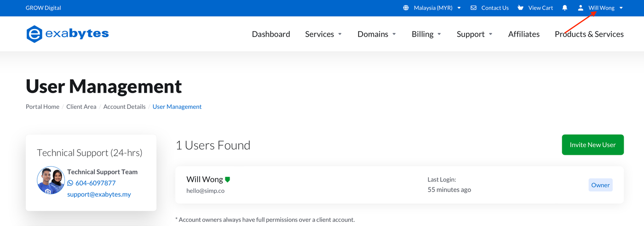Screen dimensions: 644x226
Task: Click the Invite New User button
Action: (592, 145)
